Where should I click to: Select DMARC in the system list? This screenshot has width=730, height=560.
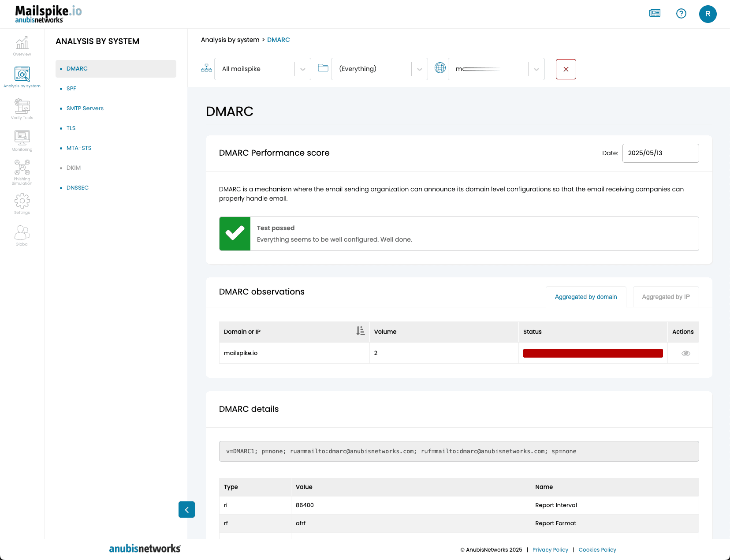[116, 69]
